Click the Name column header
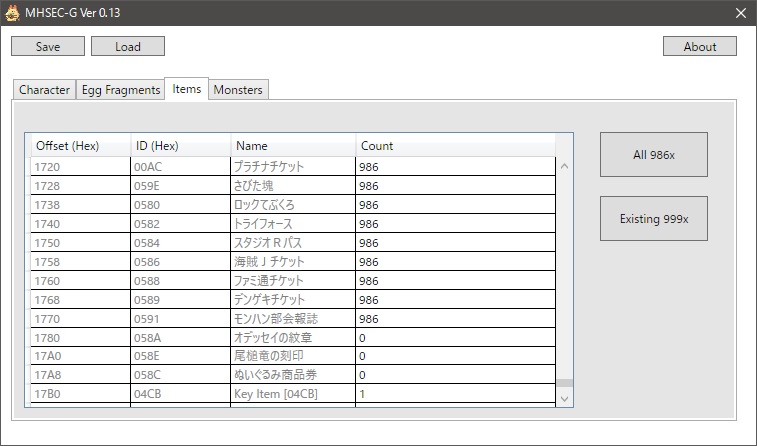The width and height of the screenshot is (757, 446). [x=293, y=145]
